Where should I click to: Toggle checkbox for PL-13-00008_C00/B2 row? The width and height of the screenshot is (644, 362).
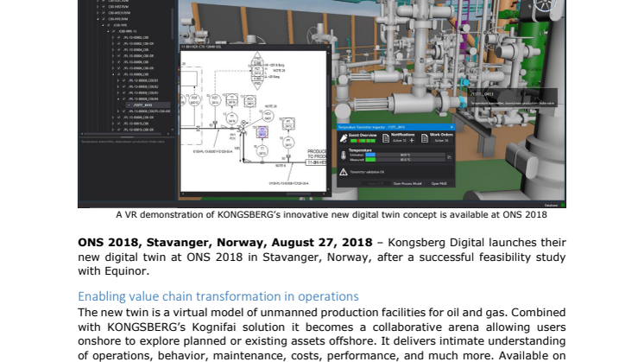(123, 86)
